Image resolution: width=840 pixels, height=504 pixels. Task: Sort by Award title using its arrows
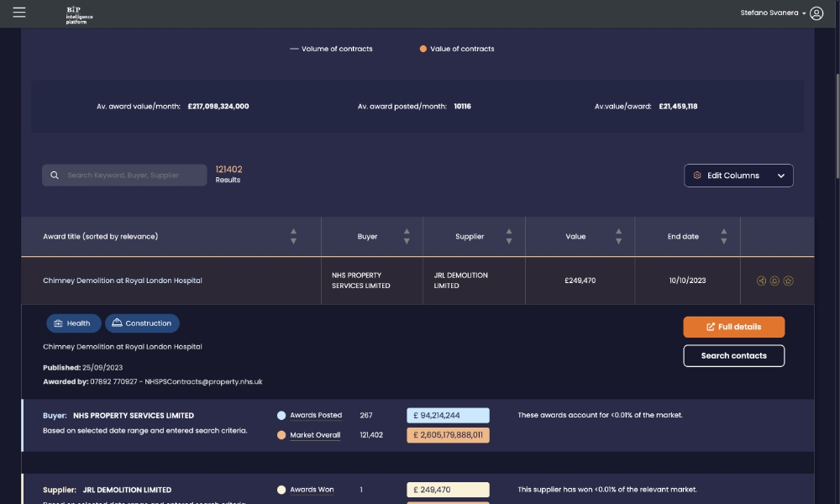coord(293,236)
